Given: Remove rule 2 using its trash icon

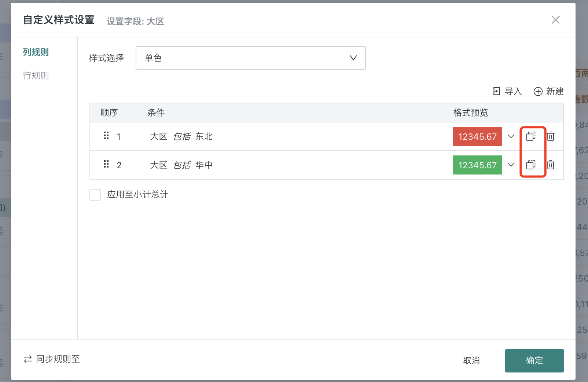Looking at the screenshot, I should click(x=551, y=165).
